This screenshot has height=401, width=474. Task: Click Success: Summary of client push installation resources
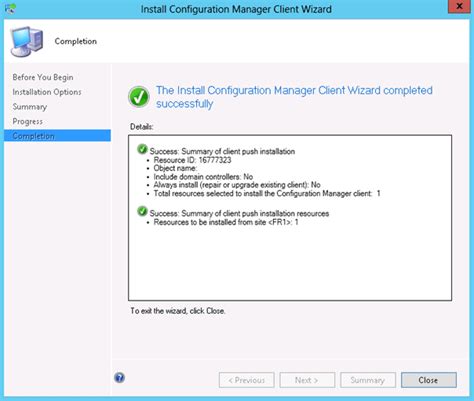(x=239, y=213)
